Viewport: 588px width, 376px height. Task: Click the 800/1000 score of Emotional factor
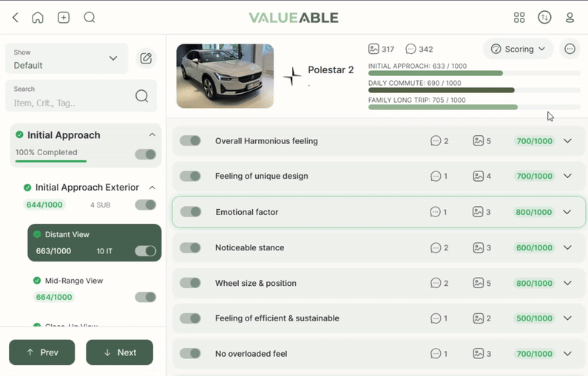[x=533, y=212]
